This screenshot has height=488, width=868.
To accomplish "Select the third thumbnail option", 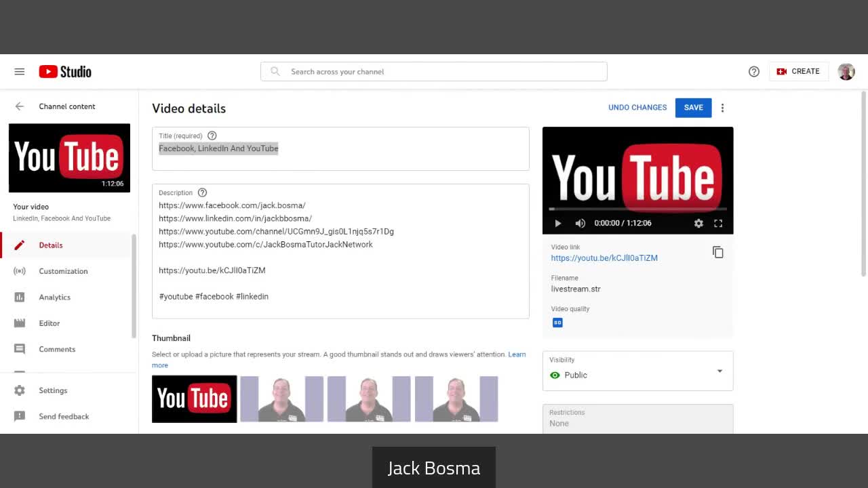I will tap(369, 399).
